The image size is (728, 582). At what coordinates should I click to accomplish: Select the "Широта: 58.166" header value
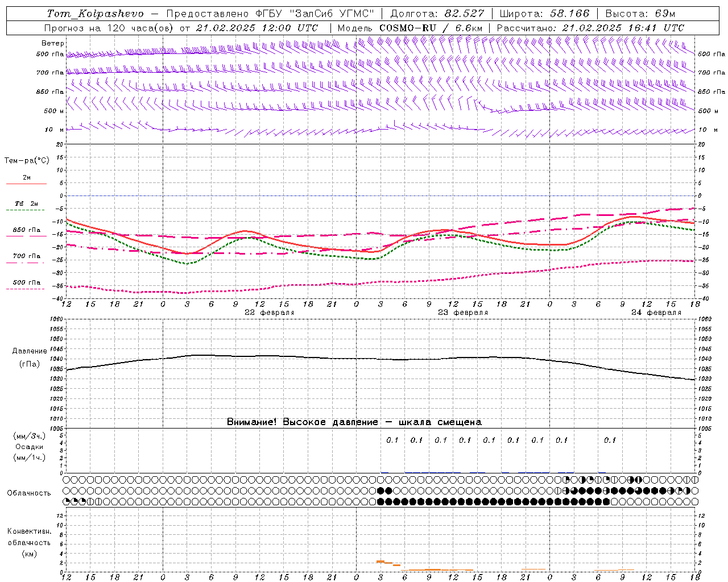pos(545,14)
